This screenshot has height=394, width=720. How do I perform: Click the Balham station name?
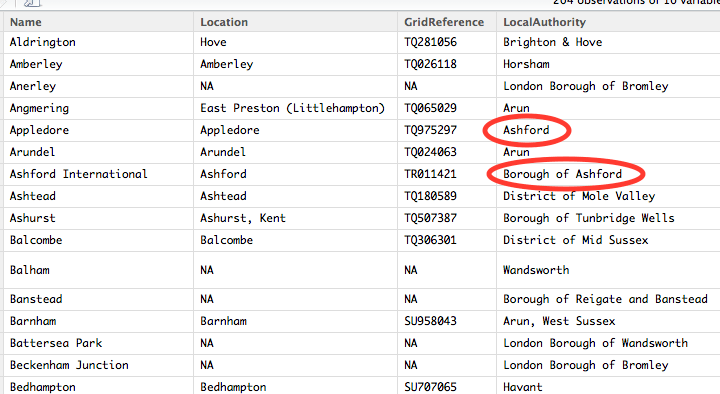point(29,270)
